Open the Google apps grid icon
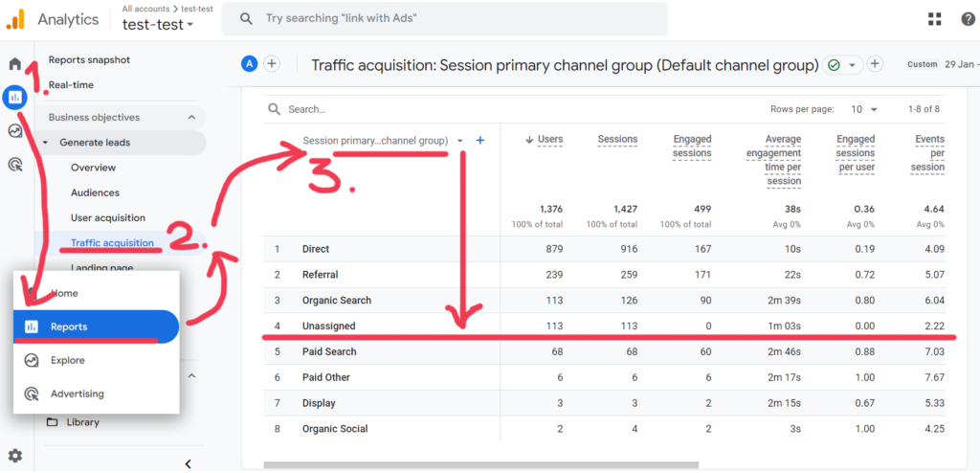 (x=934, y=19)
